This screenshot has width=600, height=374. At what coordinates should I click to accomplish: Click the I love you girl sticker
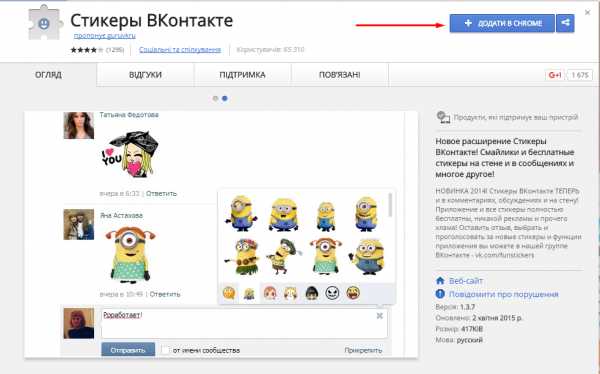[130, 154]
